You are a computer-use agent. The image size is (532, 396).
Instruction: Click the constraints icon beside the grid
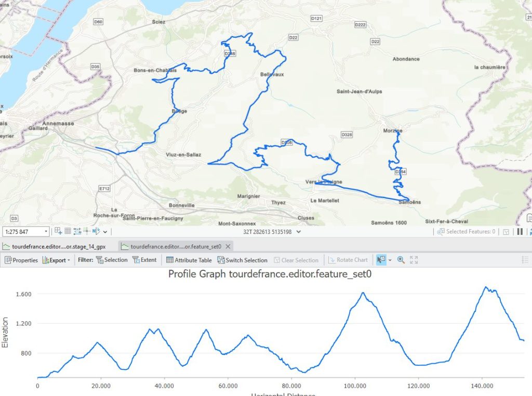[x=77, y=231]
